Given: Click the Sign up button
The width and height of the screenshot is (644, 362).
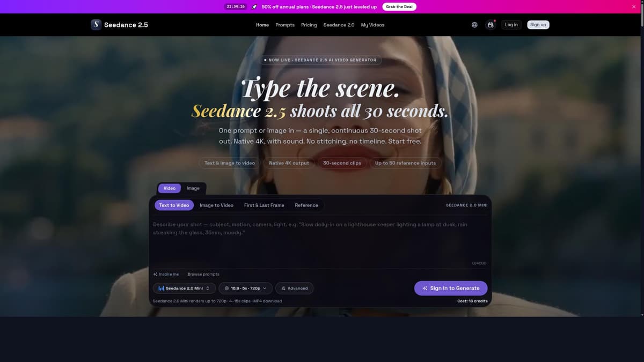Looking at the screenshot, I should [x=538, y=25].
